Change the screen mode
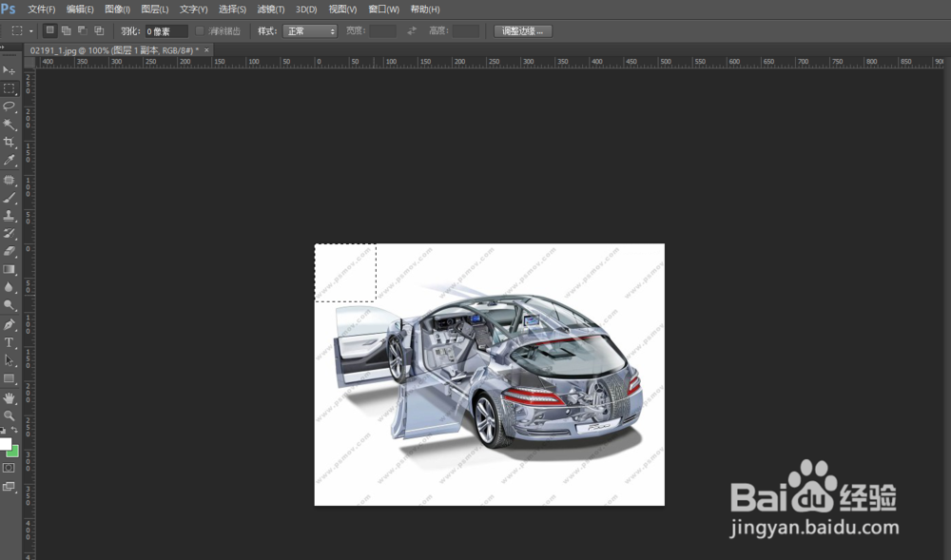 coord(9,487)
